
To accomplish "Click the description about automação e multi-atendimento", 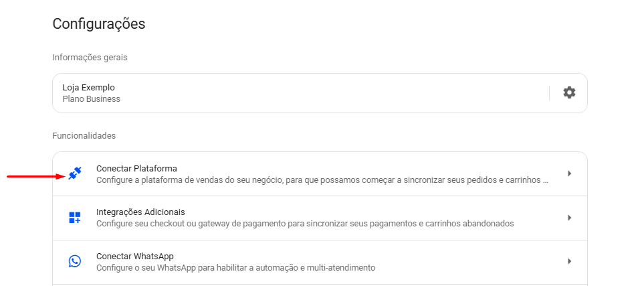I will [236, 268].
